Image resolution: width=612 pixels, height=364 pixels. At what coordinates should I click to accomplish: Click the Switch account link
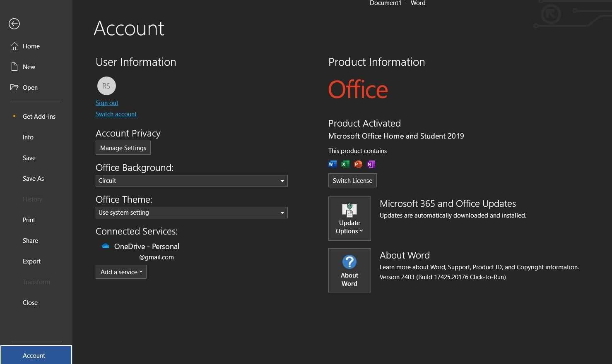[116, 114]
